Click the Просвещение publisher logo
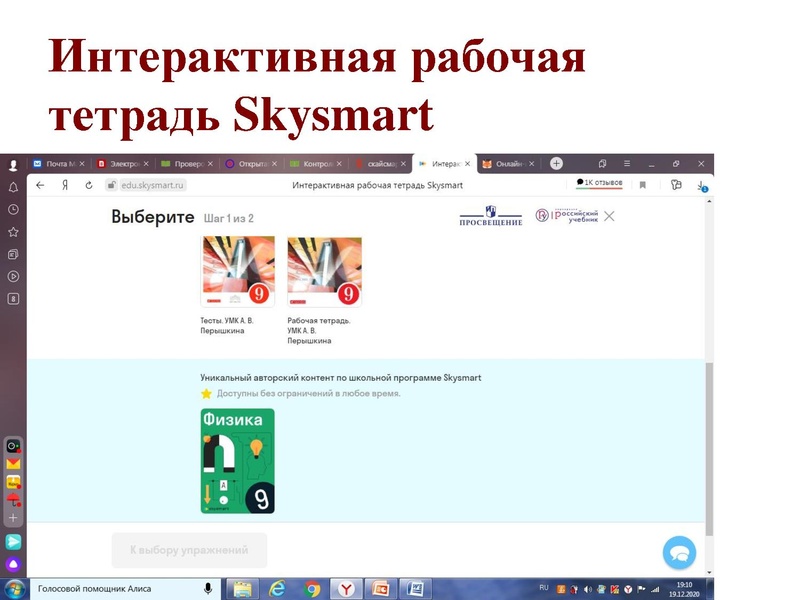The image size is (800, 600). click(490, 214)
